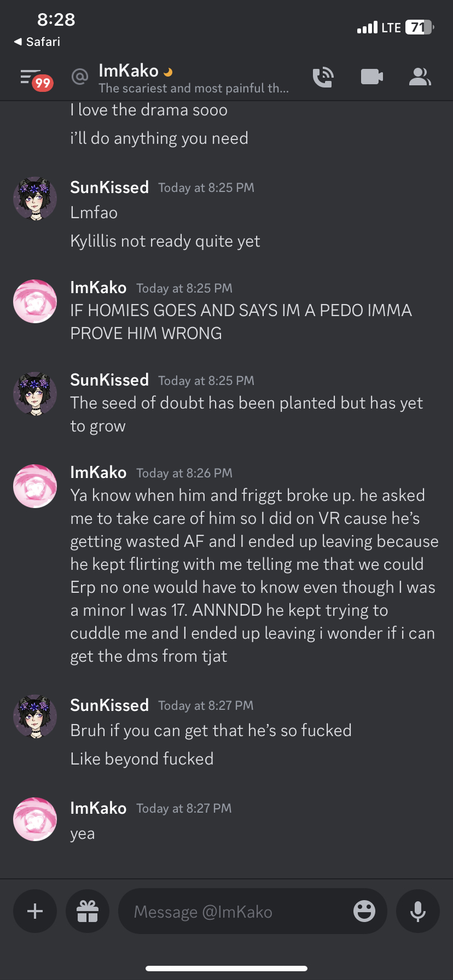Tap the plus attachment button
The image size is (453, 980).
pos(35,911)
